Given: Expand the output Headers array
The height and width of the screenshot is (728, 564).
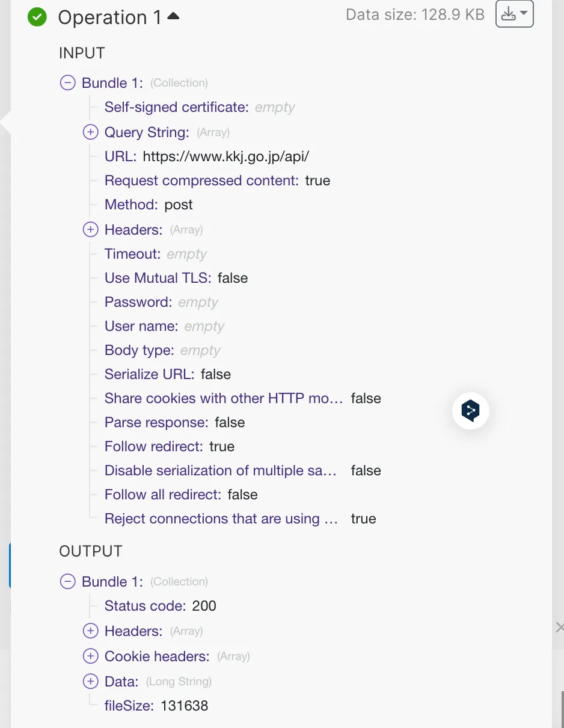Looking at the screenshot, I should 90,631.
